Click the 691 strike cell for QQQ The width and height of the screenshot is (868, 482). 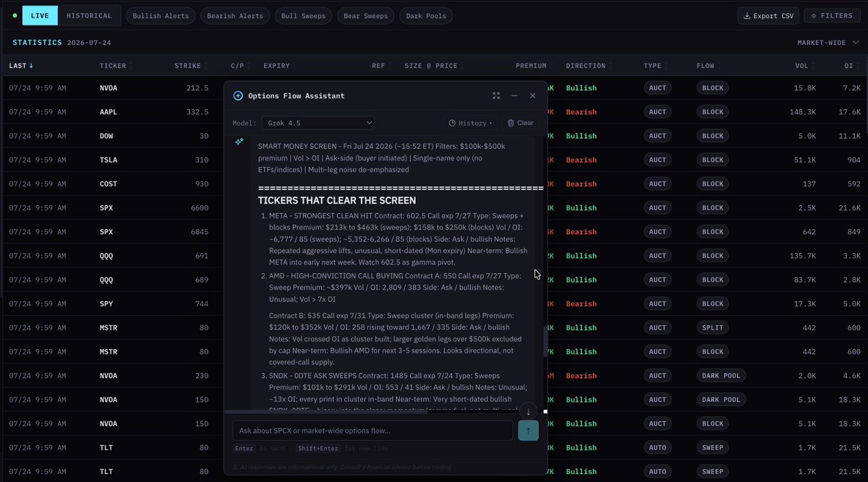point(202,256)
